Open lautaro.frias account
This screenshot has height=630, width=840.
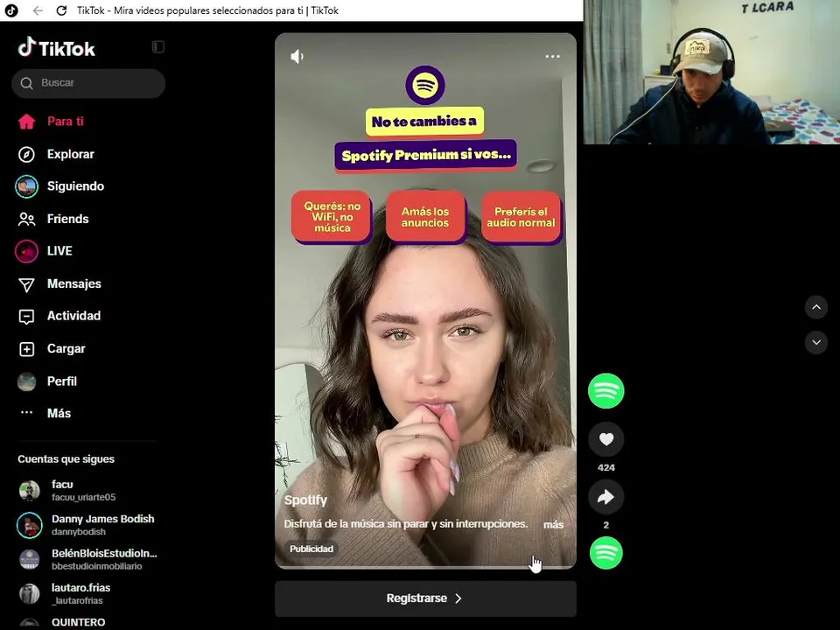click(87, 593)
